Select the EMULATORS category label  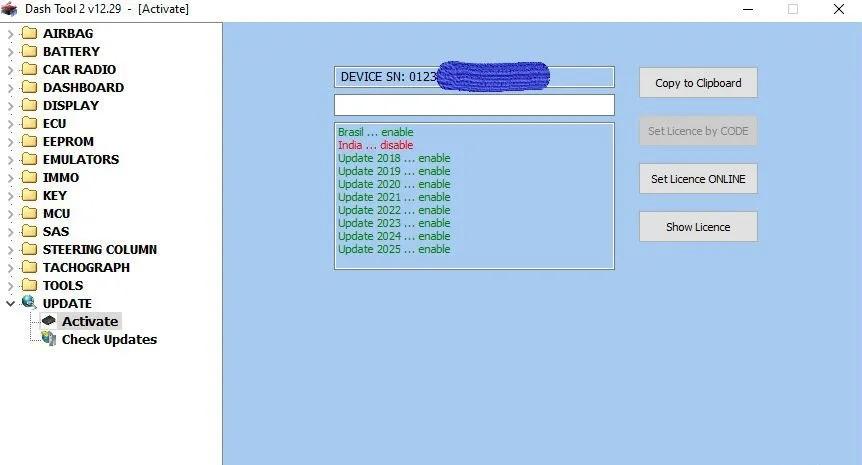tap(81, 159)
